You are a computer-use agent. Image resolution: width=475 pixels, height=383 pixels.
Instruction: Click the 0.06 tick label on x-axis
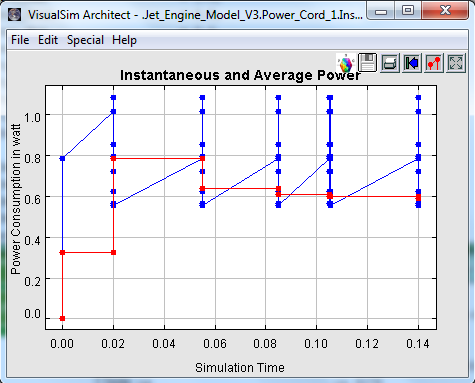point(215,344)
